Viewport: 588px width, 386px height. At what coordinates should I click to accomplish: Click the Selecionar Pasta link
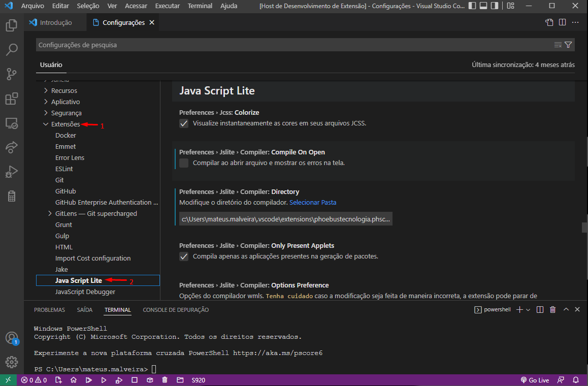point(313,202)
